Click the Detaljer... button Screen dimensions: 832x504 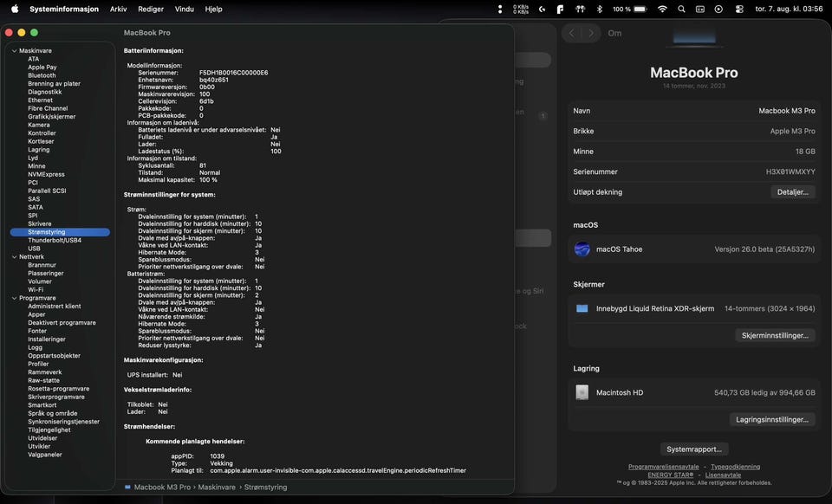click(793, 192)
